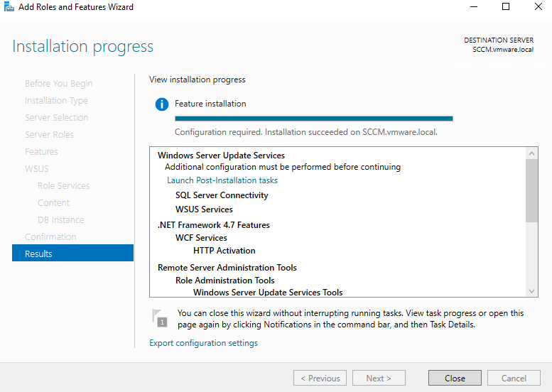Viewport: 552px width, 392px height.
Task: Select Windows Server Update Services Tools entry
Action: [268, 292]
